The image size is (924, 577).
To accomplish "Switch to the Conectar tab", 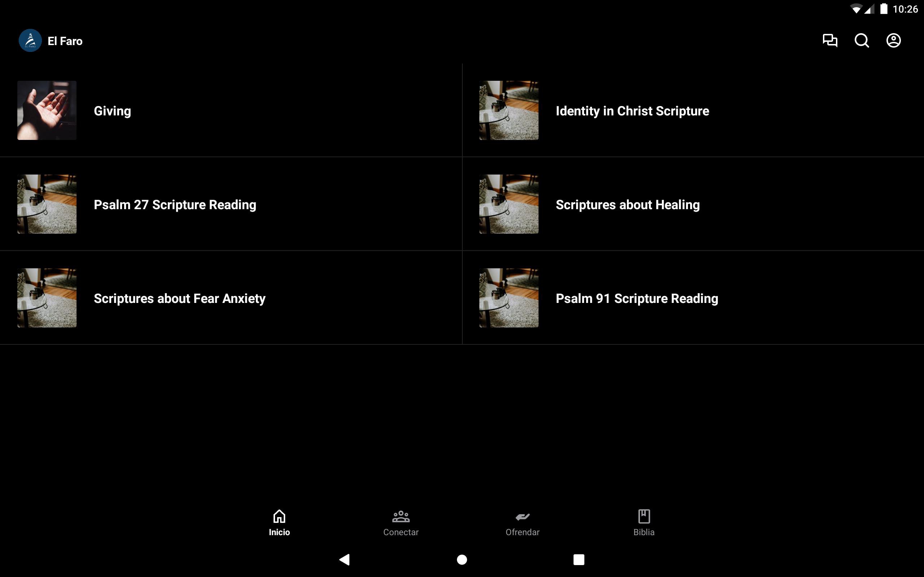I will 401,523.
